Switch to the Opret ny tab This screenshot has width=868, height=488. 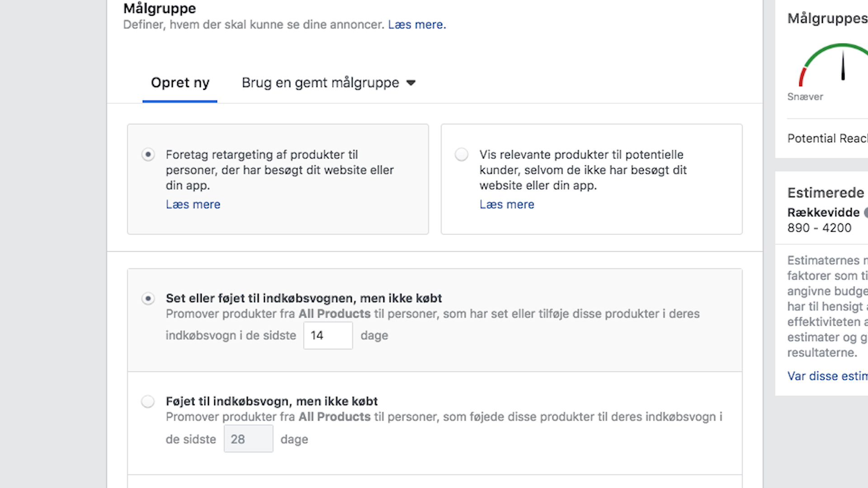pos(180,83)
